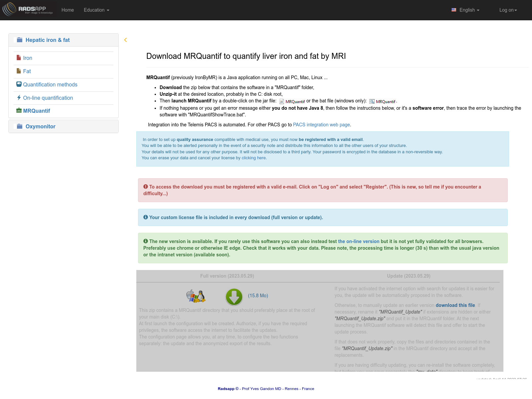
Task: Open the Iron sidebar link
Action: [28, 58]
